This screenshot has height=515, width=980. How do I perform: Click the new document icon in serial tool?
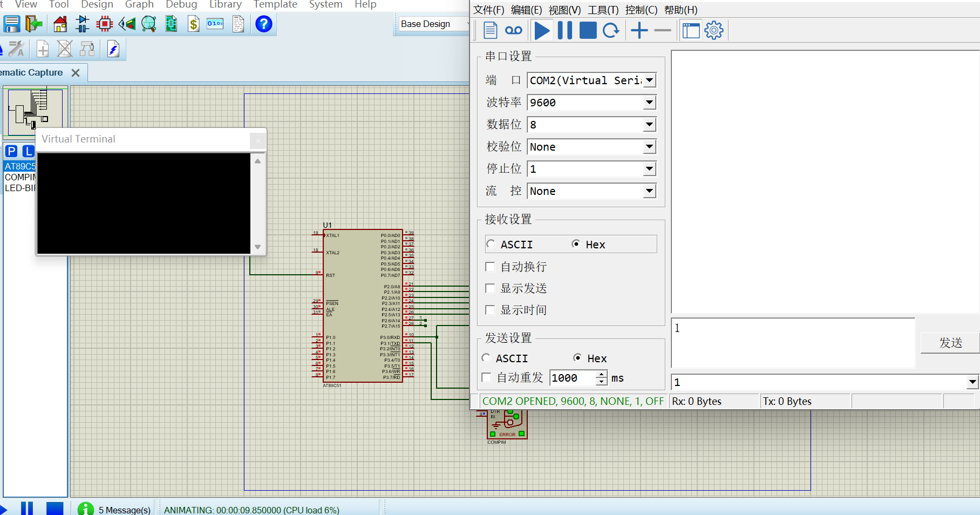(x=490, y=30)
